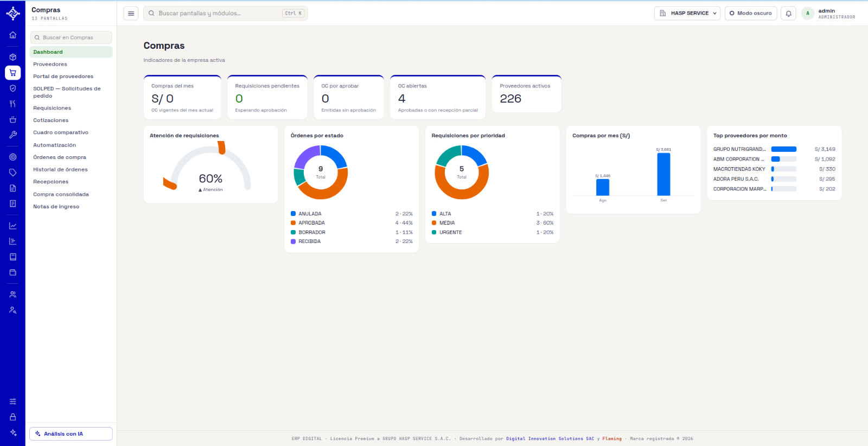Toggle Modo oscuro dark mode
868x446 pixels.
pos(750,13)
